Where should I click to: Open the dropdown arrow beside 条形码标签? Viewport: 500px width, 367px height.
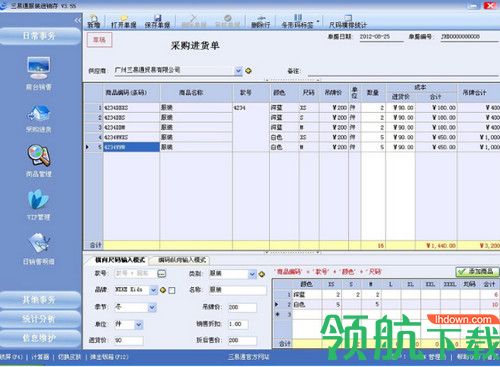point(318,21)
